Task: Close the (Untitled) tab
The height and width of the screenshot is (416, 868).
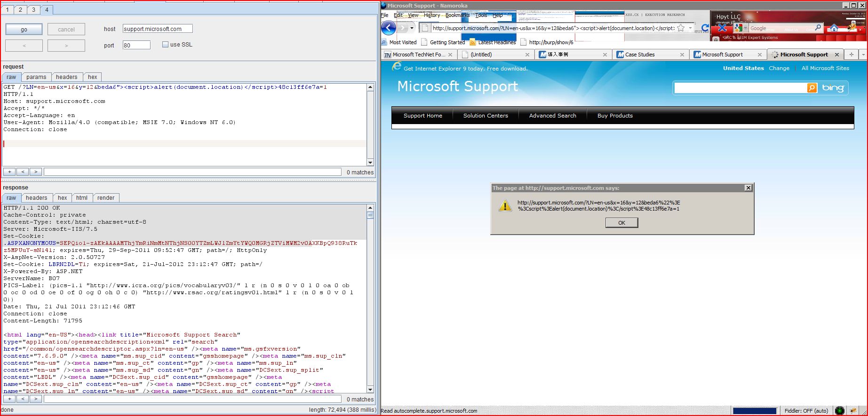Action: (527, 55)
